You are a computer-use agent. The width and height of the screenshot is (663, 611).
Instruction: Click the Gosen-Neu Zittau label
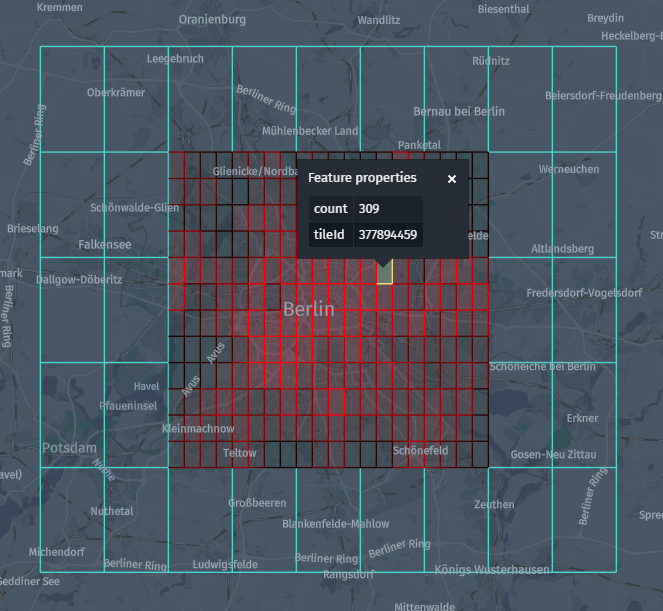[553, 455]
